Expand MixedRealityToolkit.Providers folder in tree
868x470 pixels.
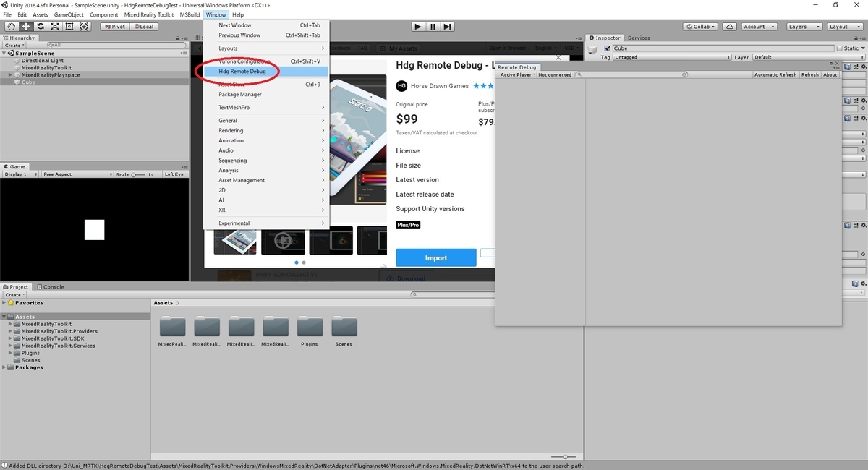[x=10, y=331]
